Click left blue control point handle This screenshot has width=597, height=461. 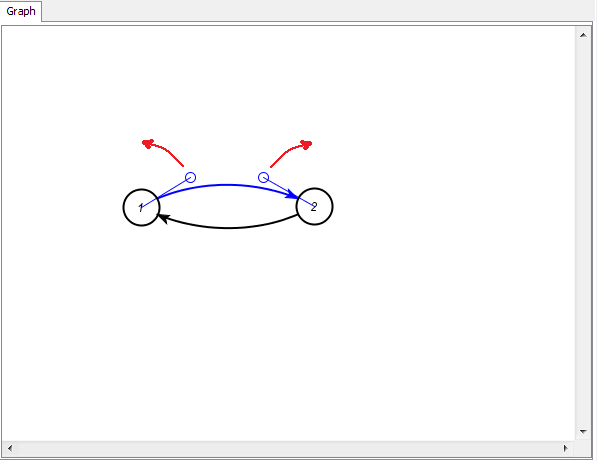[190, 177]
